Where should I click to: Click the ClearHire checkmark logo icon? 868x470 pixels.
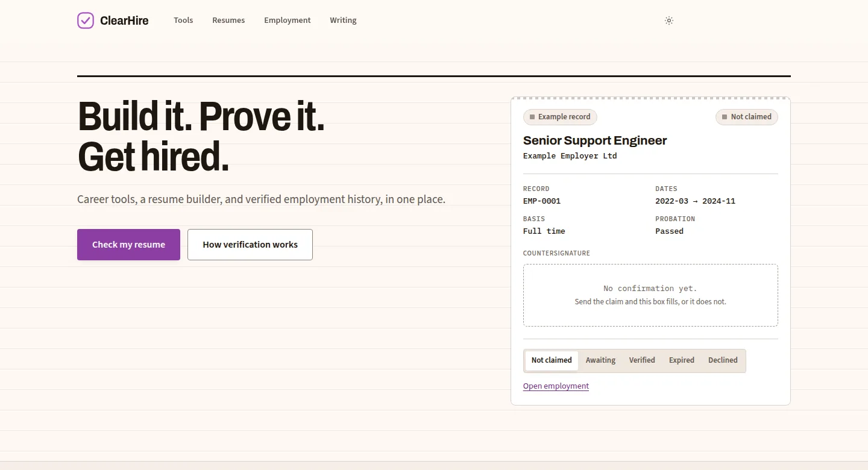(x=86, y=20)
